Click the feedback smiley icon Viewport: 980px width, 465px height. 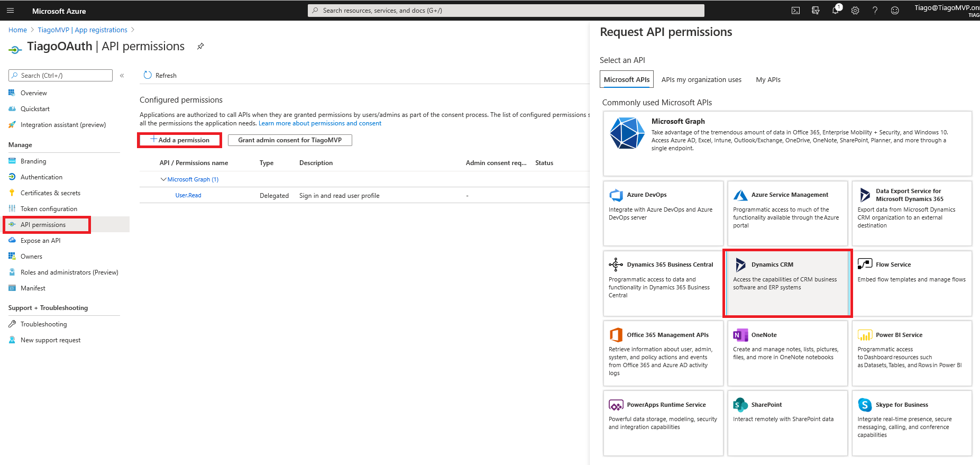pyautogui.click(x=895, y=11)
